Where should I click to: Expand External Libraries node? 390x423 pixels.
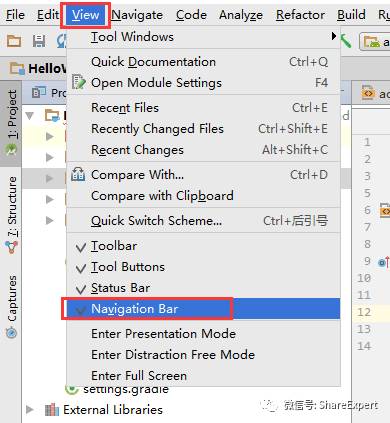pos(30,409)
